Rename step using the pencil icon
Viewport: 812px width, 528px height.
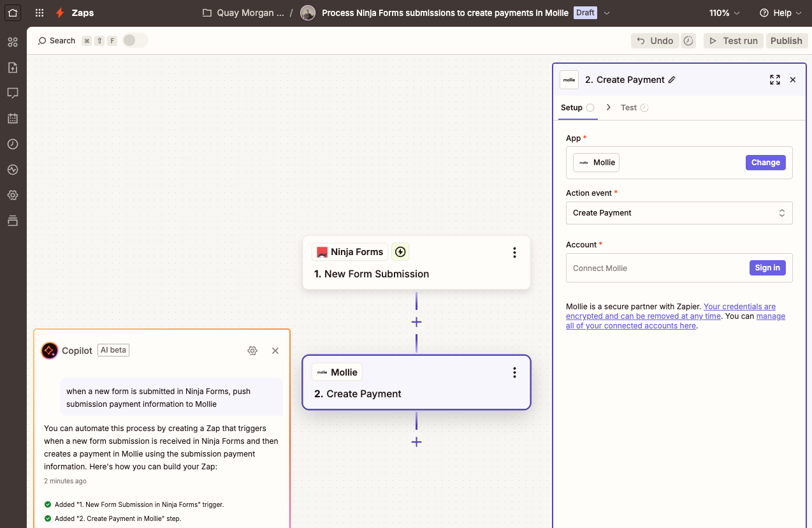[x=671, y=80]
